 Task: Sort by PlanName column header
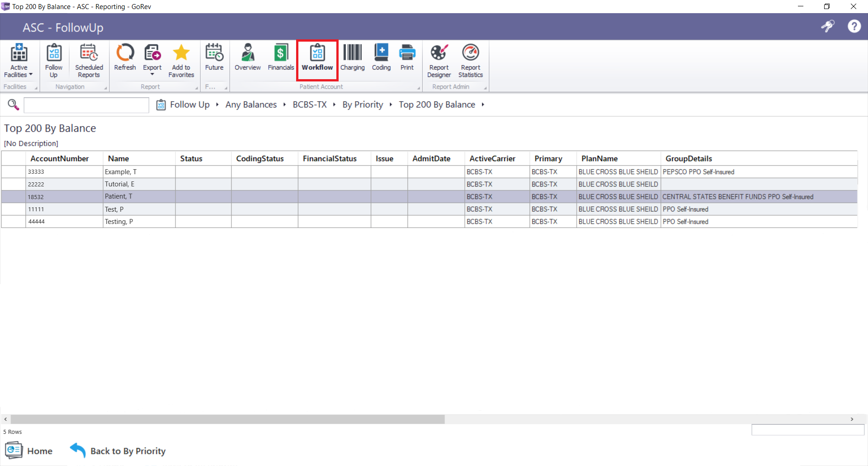point(618,158)
